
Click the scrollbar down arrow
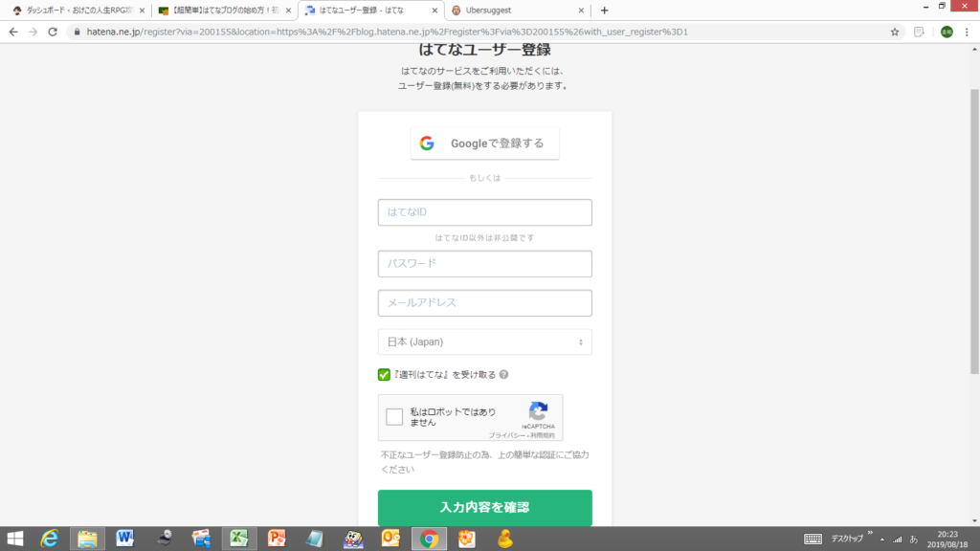coord(974,520)
